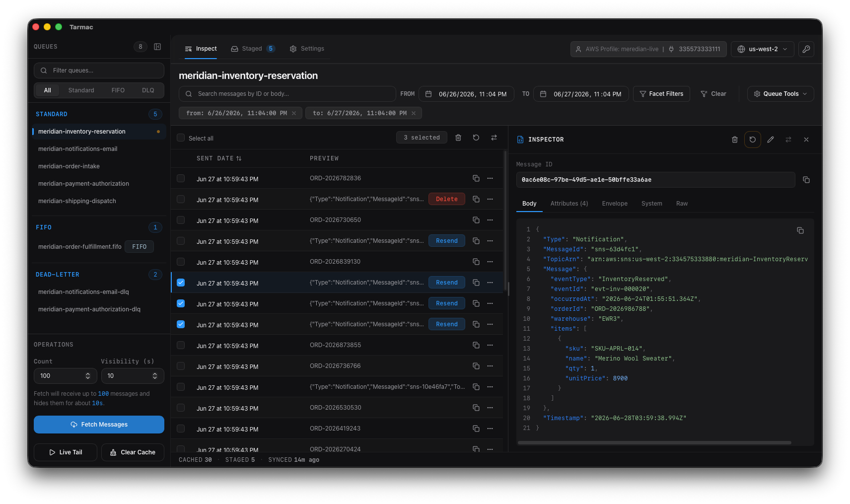Click the Fetch Messages button
850x504 pixels.
99,425
